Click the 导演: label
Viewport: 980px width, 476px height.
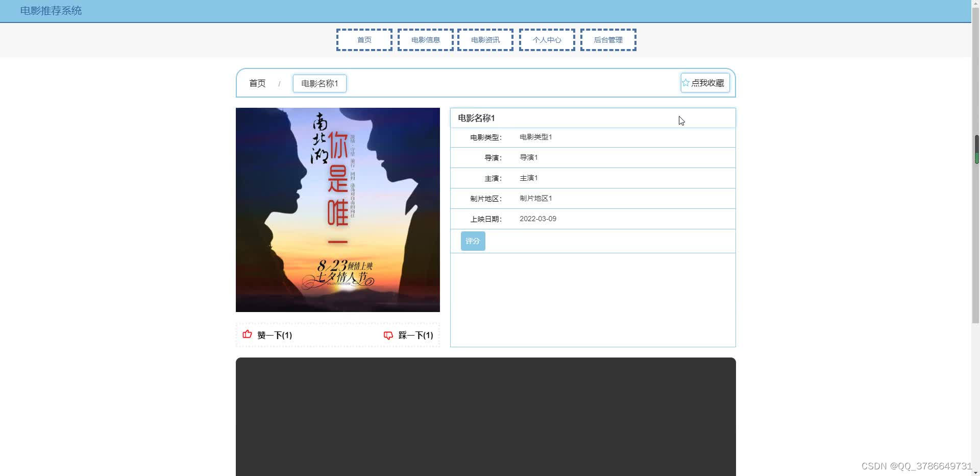(493, 158)
